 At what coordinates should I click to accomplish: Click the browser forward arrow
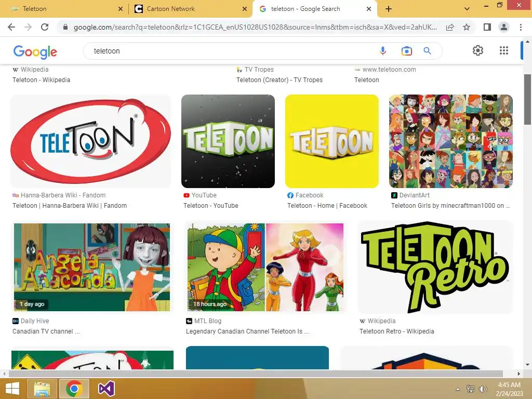point(28,27)
